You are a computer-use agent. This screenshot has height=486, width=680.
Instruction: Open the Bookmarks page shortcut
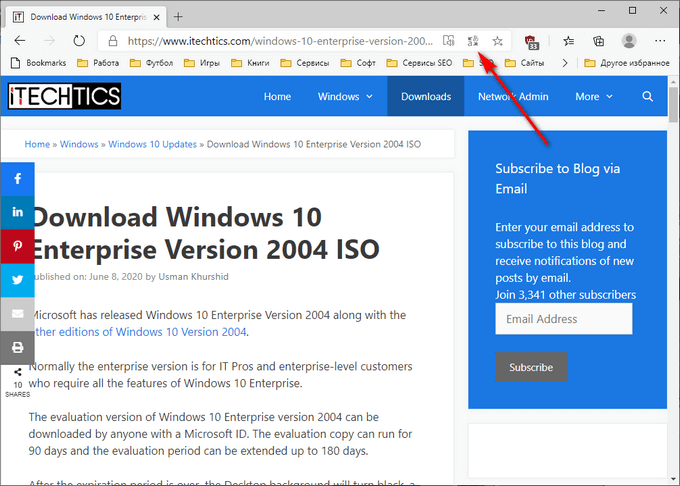(x=38, y=63)
